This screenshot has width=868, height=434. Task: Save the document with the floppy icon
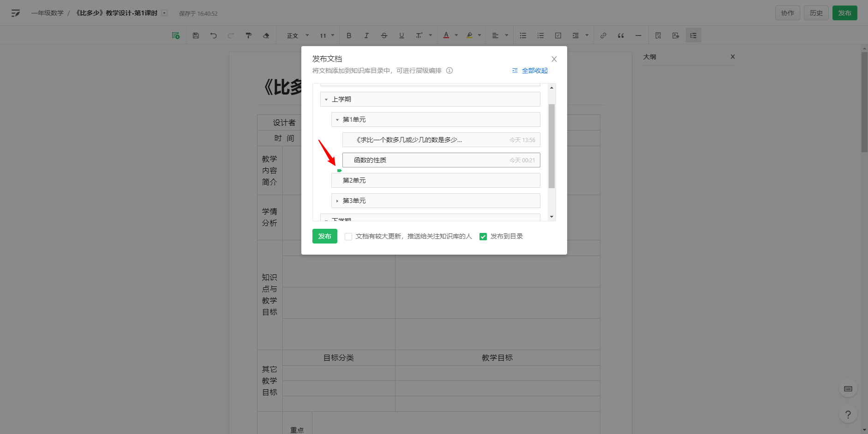click(196, 36)
